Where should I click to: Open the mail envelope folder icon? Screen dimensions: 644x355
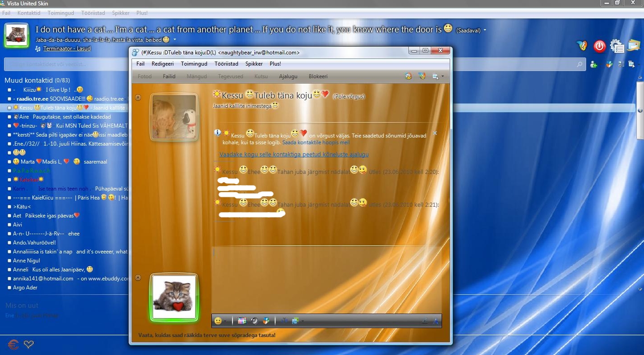point(634,45)
